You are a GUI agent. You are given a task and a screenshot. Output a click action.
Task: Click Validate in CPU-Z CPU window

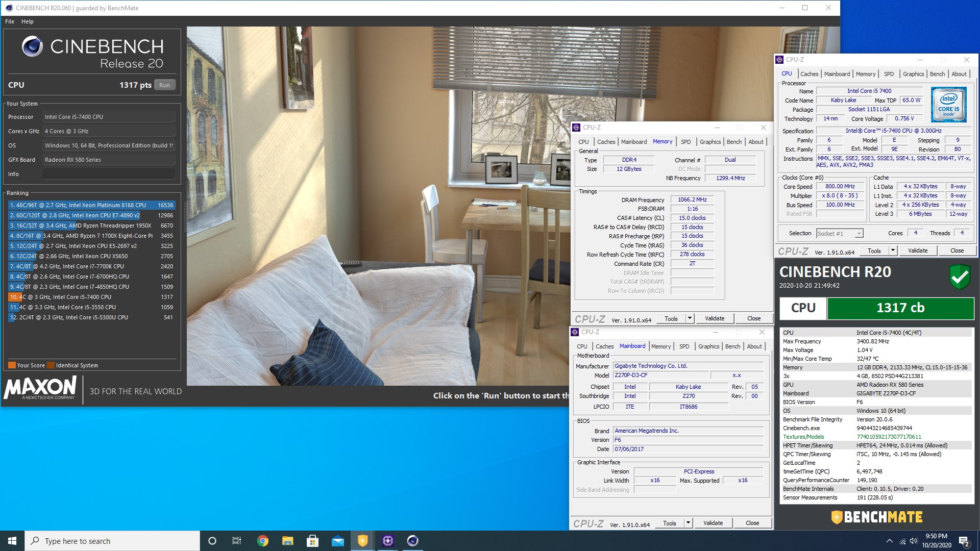(x=918, y=251)
